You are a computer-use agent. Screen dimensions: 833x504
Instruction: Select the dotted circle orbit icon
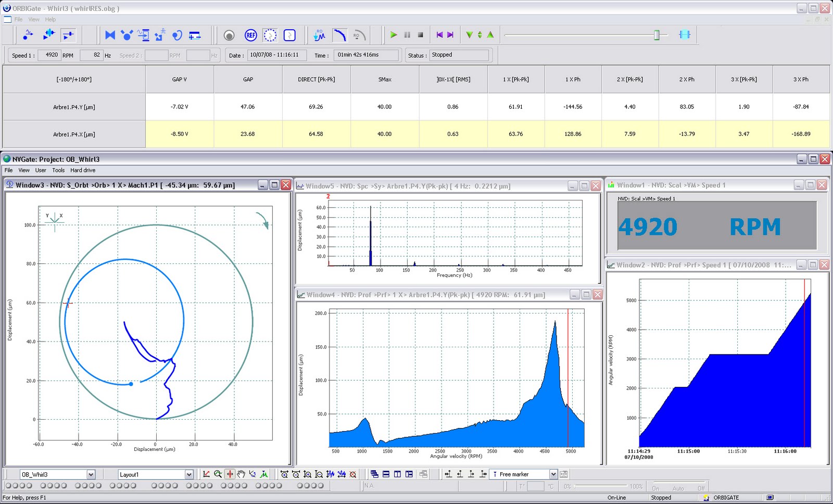pyautogui.click(x=270, y=35)
